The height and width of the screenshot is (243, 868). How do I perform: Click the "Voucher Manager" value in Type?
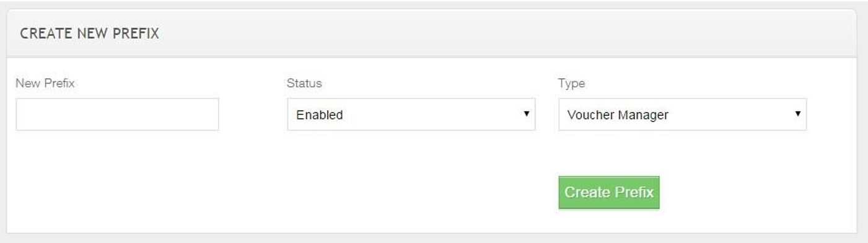click(618, 115)
